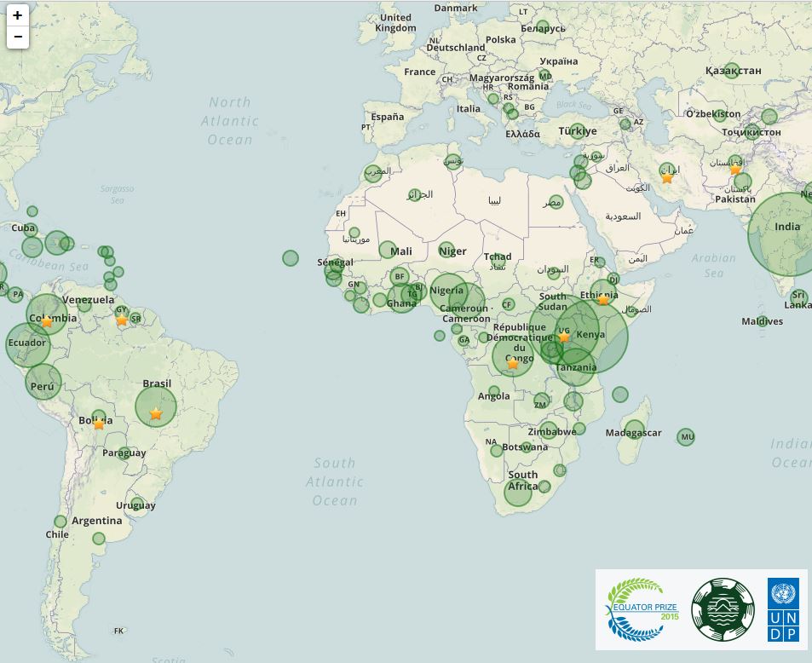Click the star marker in Brasil
Image resolution: width=812 pixels, height=663 pixels.
(156, 413)
